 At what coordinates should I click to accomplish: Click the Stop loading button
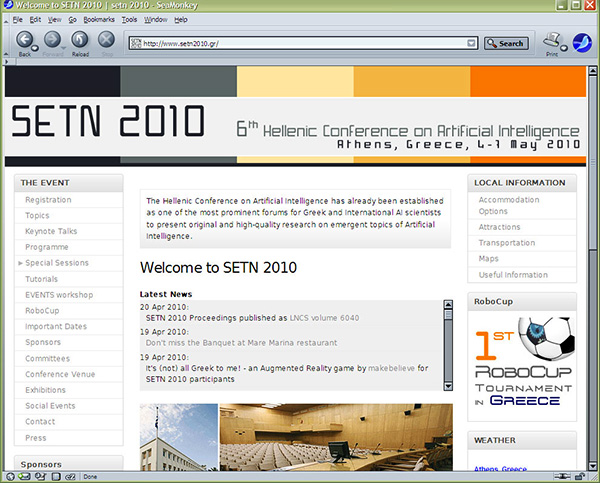point(105,42)
